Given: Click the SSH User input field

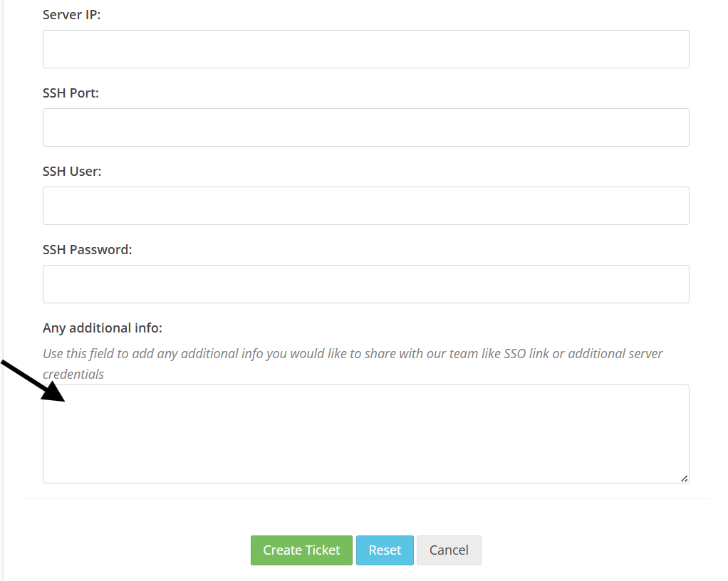Looking at the screenshot, I should (x=365, y=205).
